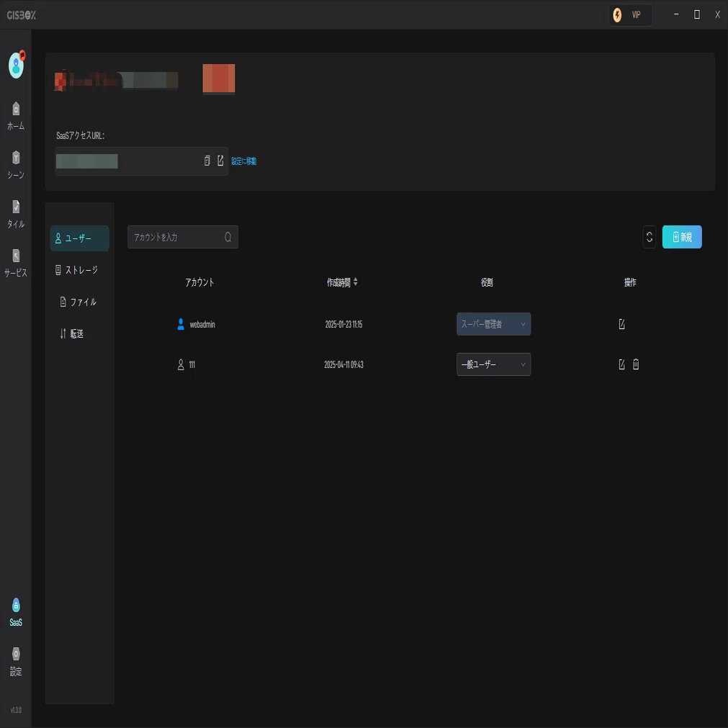The height and width of the screenshot is (728, 728).
Task: Edit the webadmin account
Action: [621, 324]
